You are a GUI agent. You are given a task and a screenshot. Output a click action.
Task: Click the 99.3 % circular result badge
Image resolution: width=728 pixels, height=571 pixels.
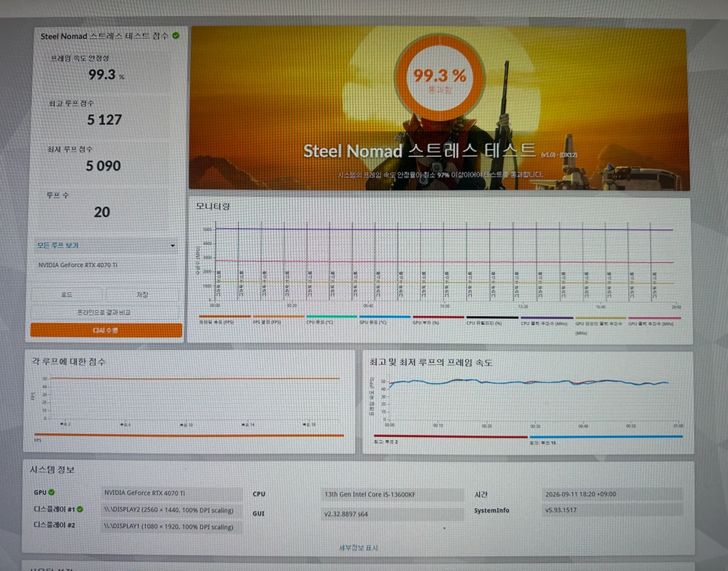439,78
